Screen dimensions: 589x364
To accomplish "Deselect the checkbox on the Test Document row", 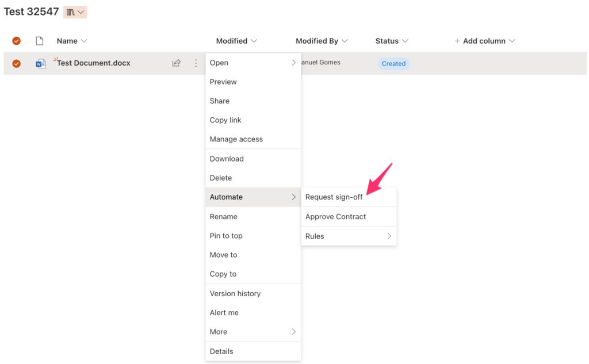I will (17, 63).
